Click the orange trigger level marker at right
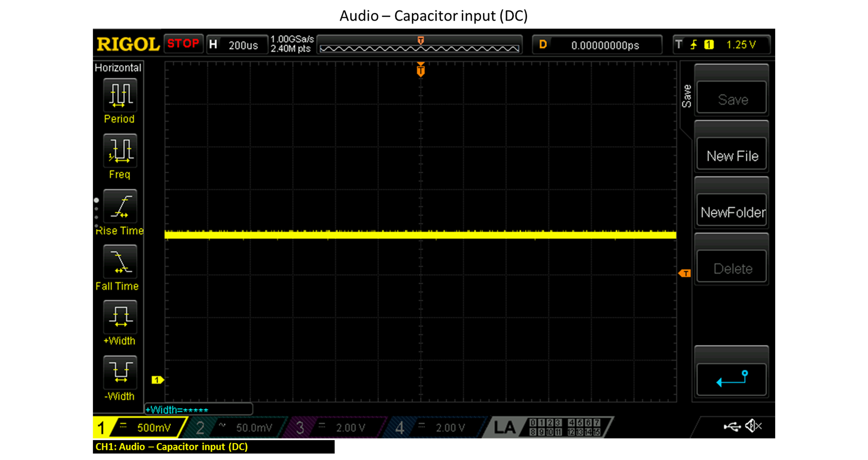 point(684,273)
